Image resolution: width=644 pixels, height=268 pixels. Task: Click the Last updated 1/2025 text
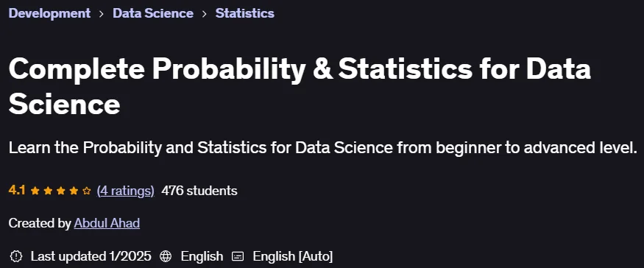[91, 256]
